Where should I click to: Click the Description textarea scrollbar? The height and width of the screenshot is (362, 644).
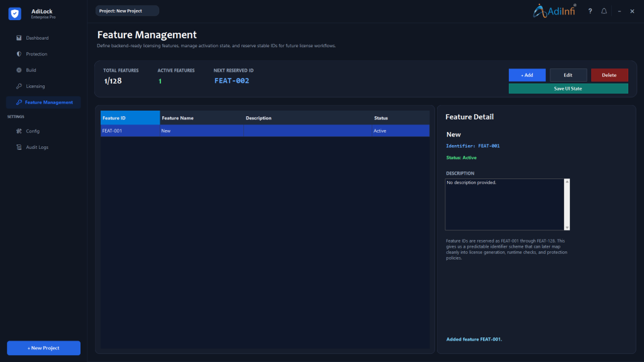pos(567,204)
